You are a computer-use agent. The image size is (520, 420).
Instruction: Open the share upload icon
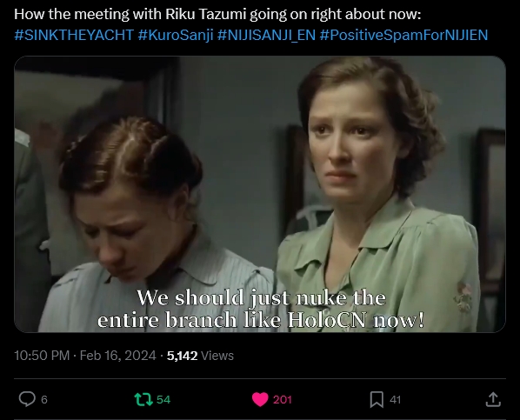coord(493,399)
